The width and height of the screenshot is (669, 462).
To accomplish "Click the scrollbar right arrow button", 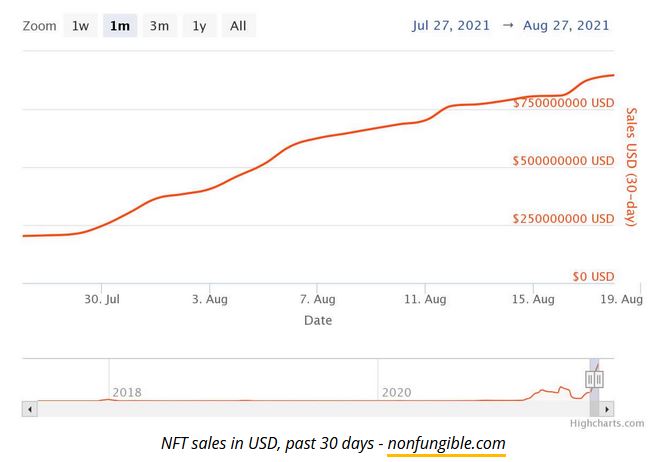I will click(x=608, y=409).
